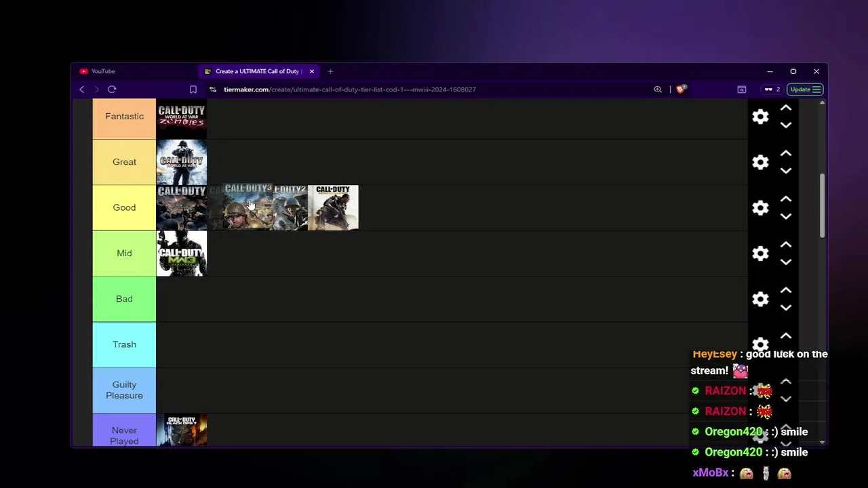868x488 pixels.
Task: Close the TierMaker tab
Action: pyautogui.click(x=312, y=71)
